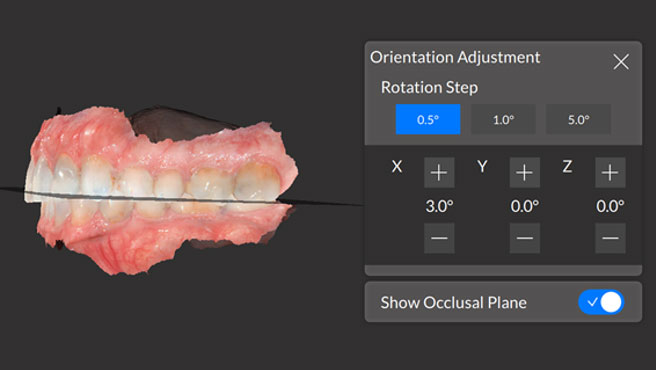Image resolution: width=656 pixels, height=370 pixels.
Task: Increase Y rotation with plus icon
Action: 525,172
